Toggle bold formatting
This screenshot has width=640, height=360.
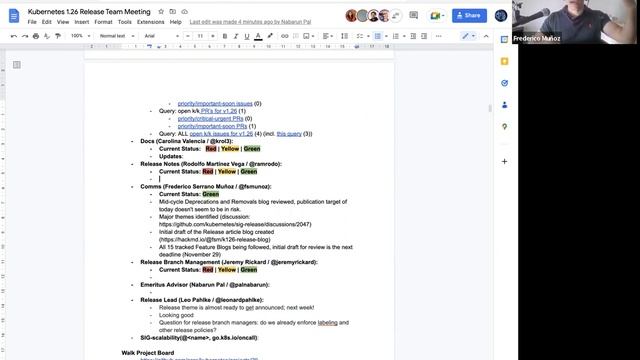[224, 36]
